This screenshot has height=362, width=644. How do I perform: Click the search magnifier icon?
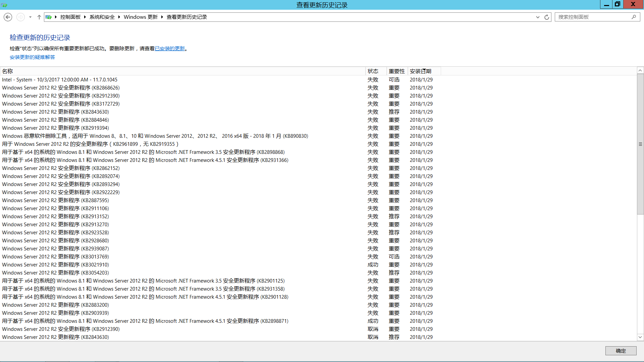634,17
